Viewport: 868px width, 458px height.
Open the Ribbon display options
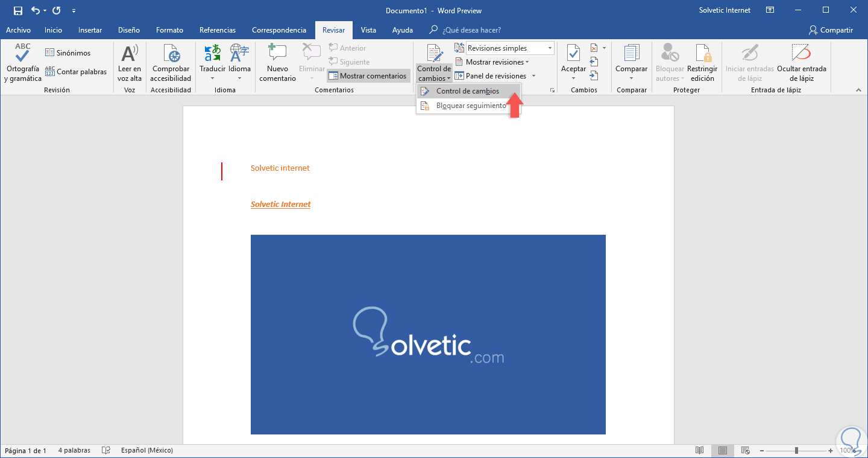point(770,10)
